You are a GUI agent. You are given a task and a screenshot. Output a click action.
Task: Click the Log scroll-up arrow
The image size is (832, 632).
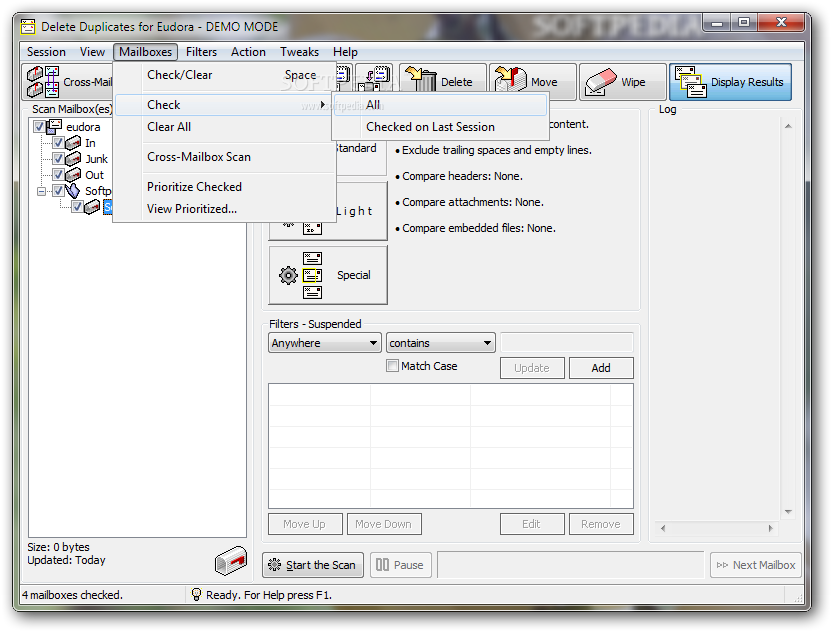pos(788,126)
